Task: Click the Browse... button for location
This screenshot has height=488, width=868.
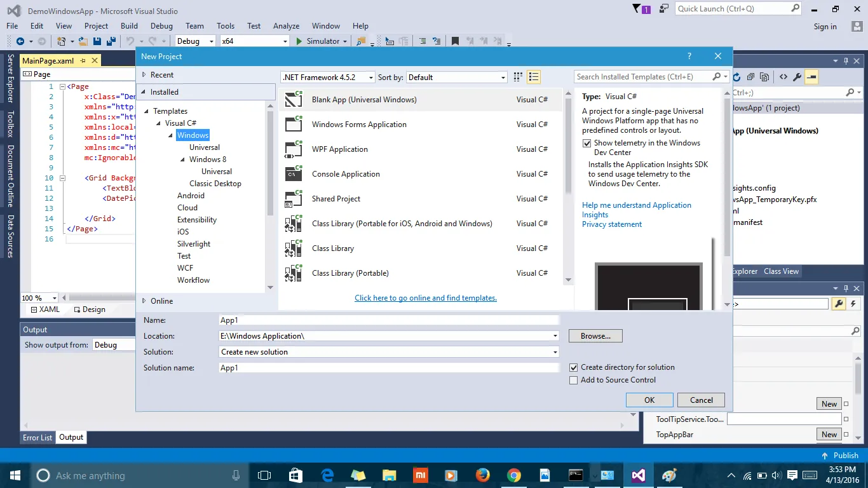Action: [x=595, y=336]
